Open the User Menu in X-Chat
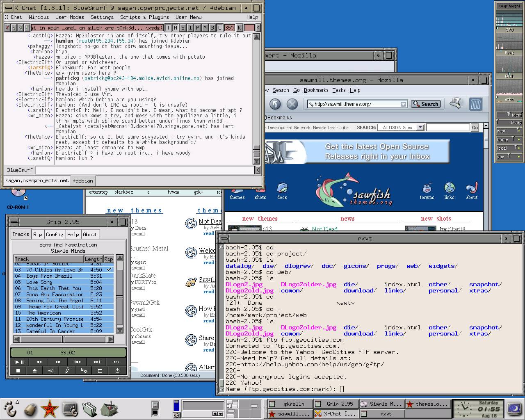Screen dimensions: 525x420 point(188,17)
